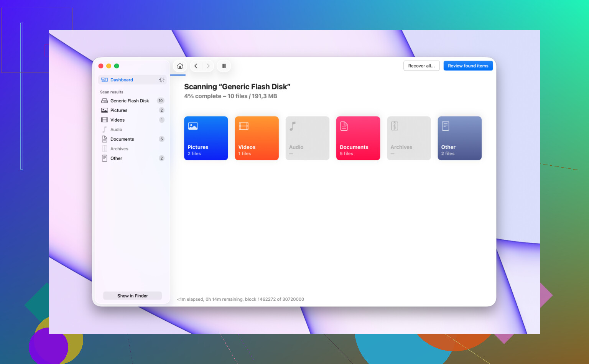Go forward with the right chevron
The image size is (589, 364).
point(208,66)
